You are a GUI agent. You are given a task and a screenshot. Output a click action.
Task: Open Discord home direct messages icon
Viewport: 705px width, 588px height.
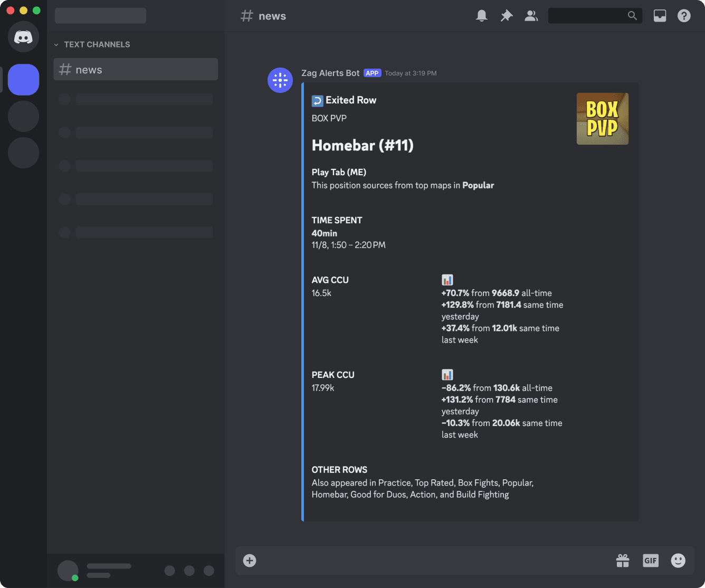23,36
